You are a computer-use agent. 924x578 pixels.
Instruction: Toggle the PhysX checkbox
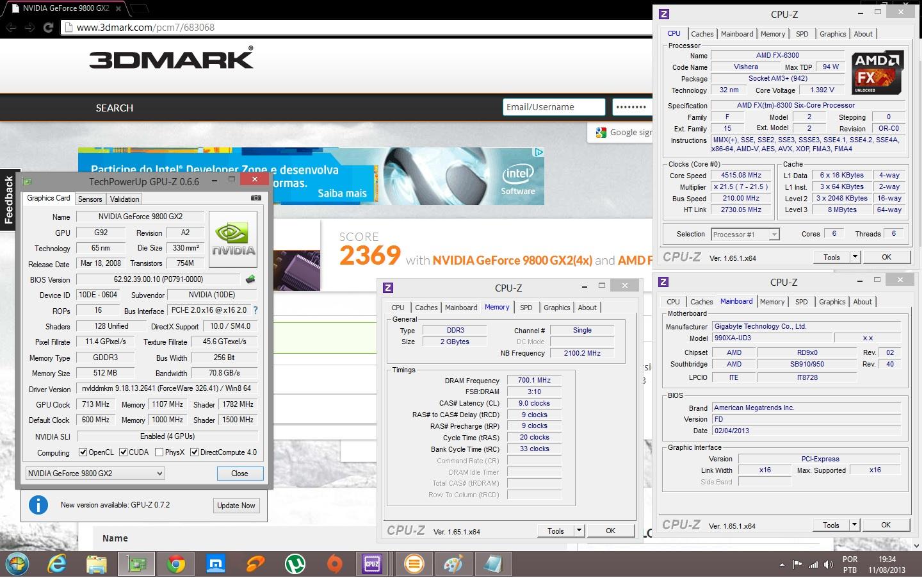[159, 452]
